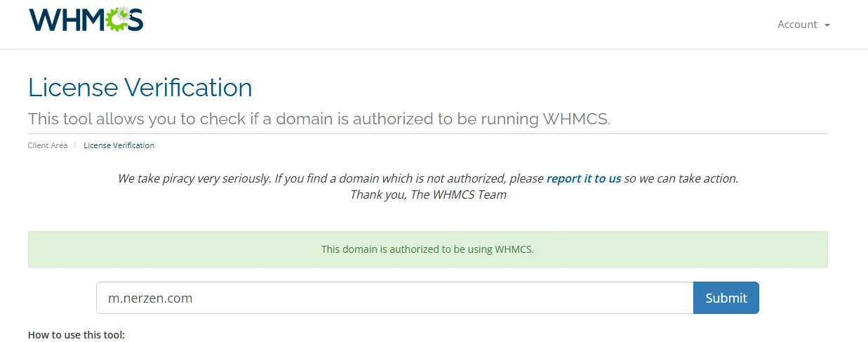Viewport: 868px width, 342px height.
Task: Click the green authorized domain alert
Action: point(428,249)
